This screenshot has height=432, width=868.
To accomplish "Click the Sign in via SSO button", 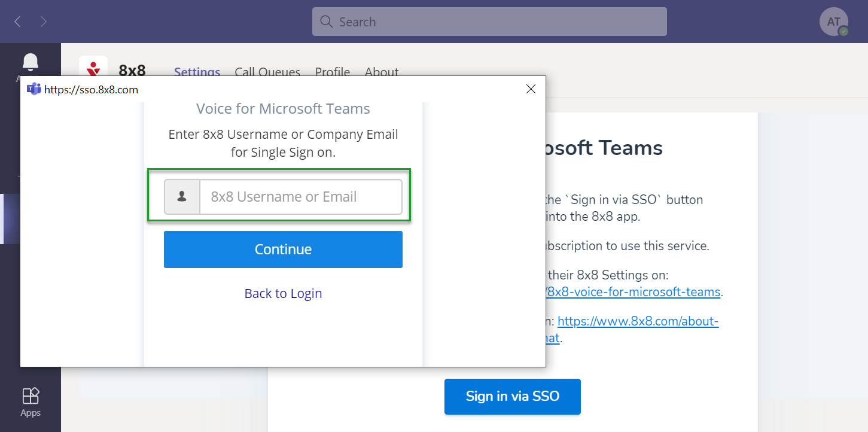I will pyautogui.click(x=512, y=396).
